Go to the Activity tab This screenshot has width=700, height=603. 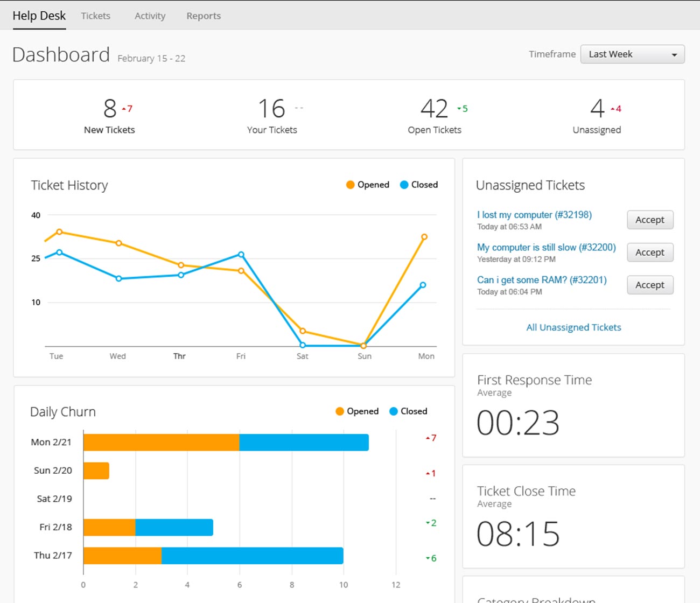(x=150, y=16)
